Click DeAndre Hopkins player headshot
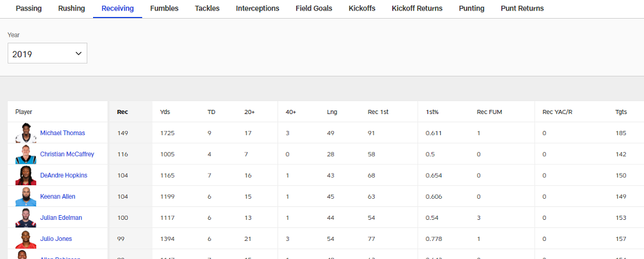This screenshot has width=644, height=259. [x=26, y=175]
